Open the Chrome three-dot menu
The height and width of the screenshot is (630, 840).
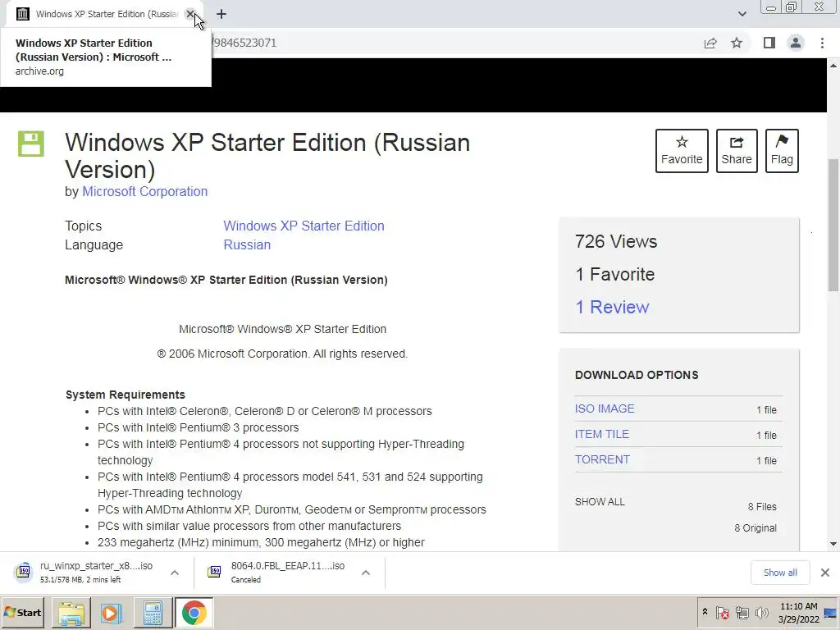pos(822,43)
